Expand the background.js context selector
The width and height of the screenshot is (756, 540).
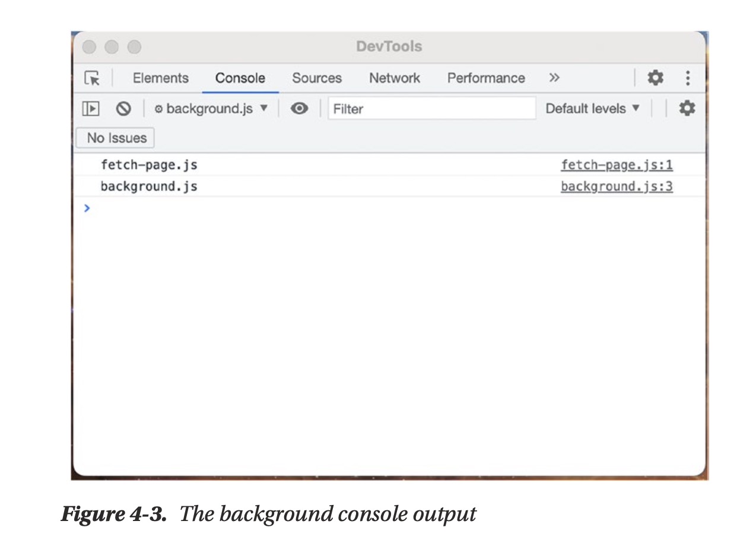211,109
